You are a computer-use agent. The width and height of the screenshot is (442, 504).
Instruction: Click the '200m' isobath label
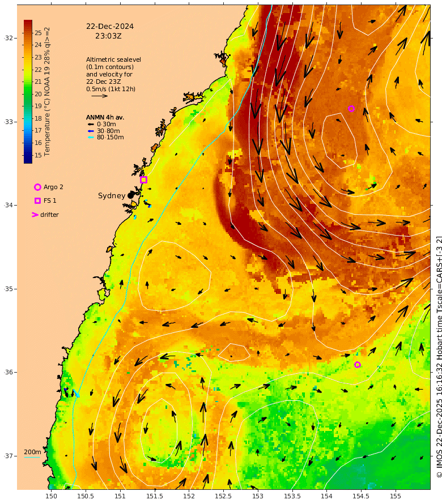[32, 452]
